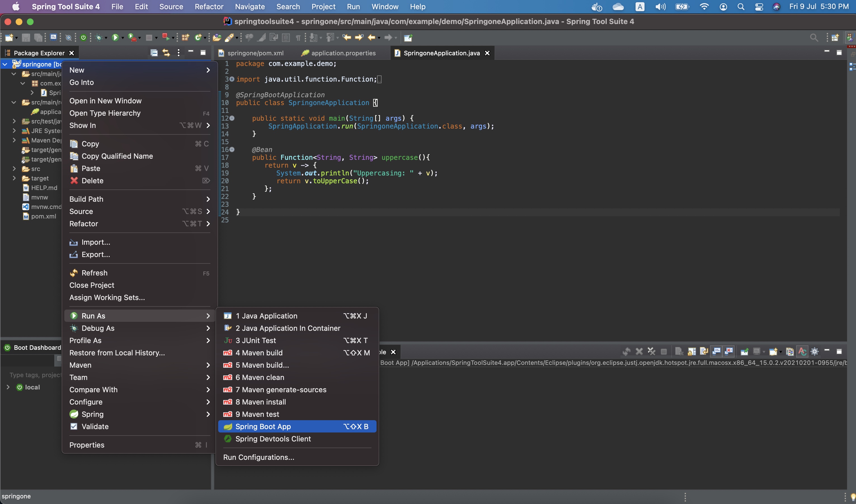Click the console Word Wrap icon
Screen dimensions: 856x504
[704, 351]
